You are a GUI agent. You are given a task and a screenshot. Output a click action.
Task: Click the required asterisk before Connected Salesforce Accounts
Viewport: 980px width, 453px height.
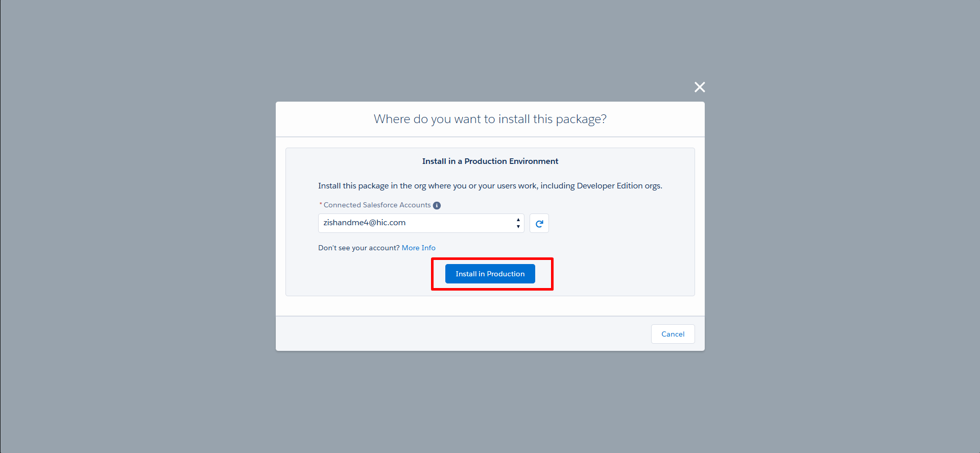[x=321, y=204]
